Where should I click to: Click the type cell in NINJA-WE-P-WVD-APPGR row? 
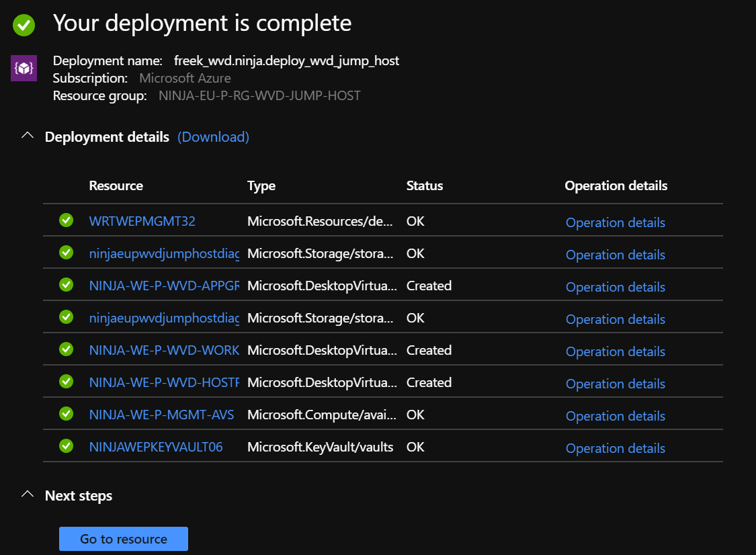(322, 286)
